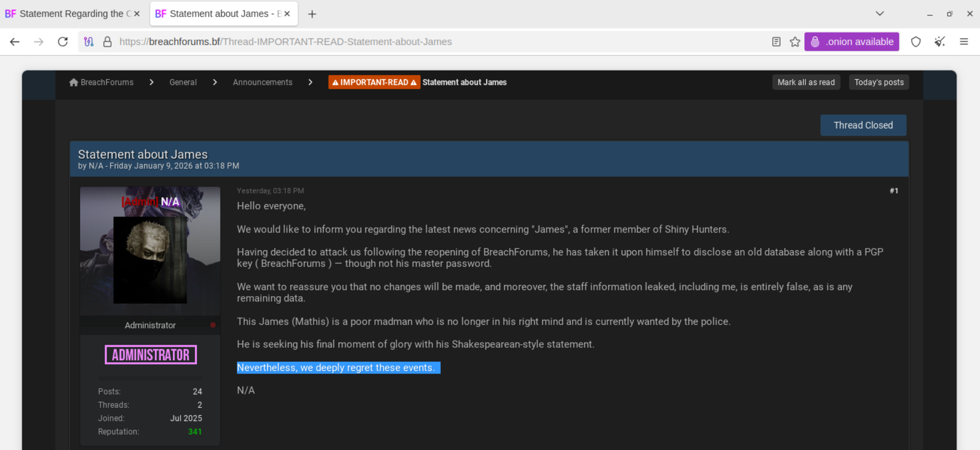Image resolution: width=980 pixels, height=450 pixels.
Task: Open the hamburger application menu
Action: (x=963, y=42)
